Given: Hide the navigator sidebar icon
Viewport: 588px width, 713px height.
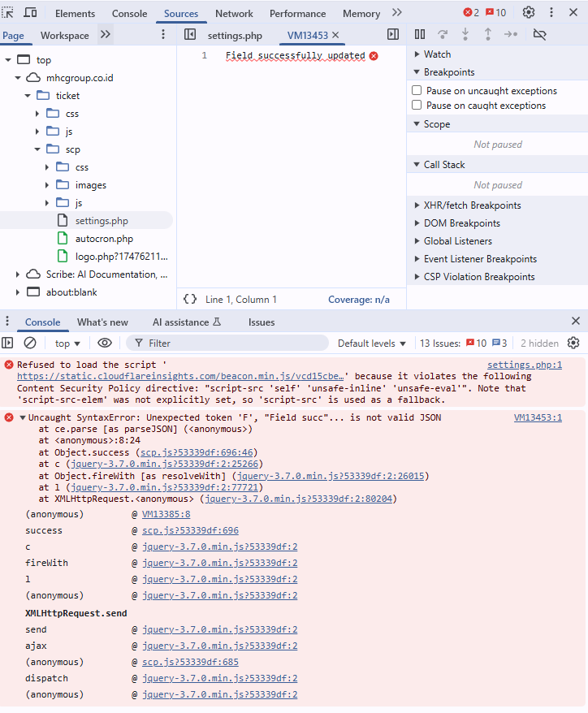Looking at the screenshot, I should 190,35.
